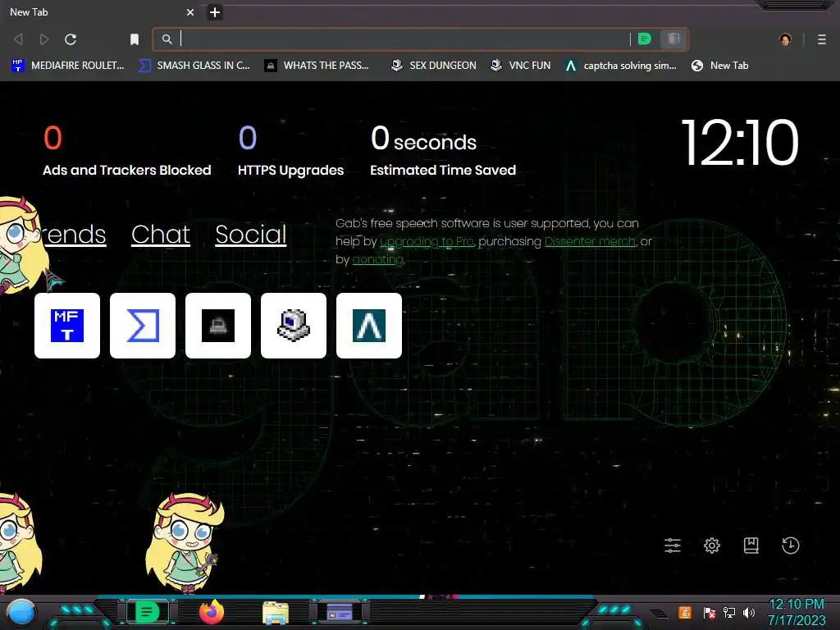Click the orange Java tray icon

click(x=685, y=612)
